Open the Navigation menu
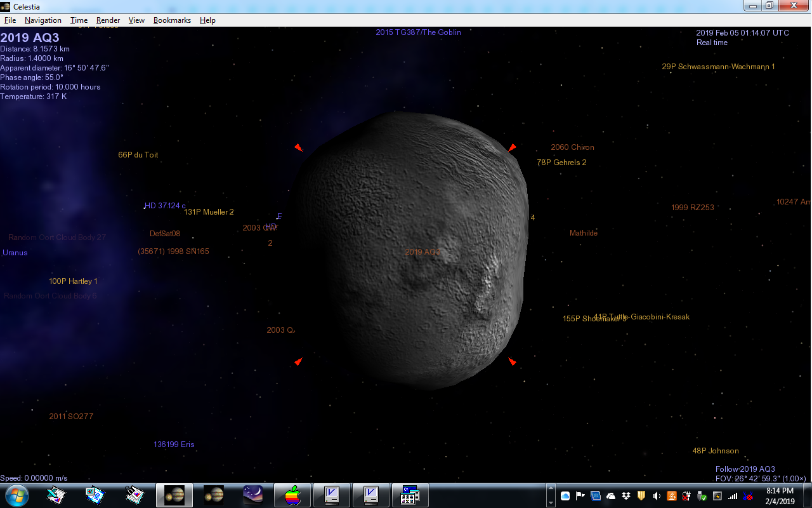 pos(43,20)
